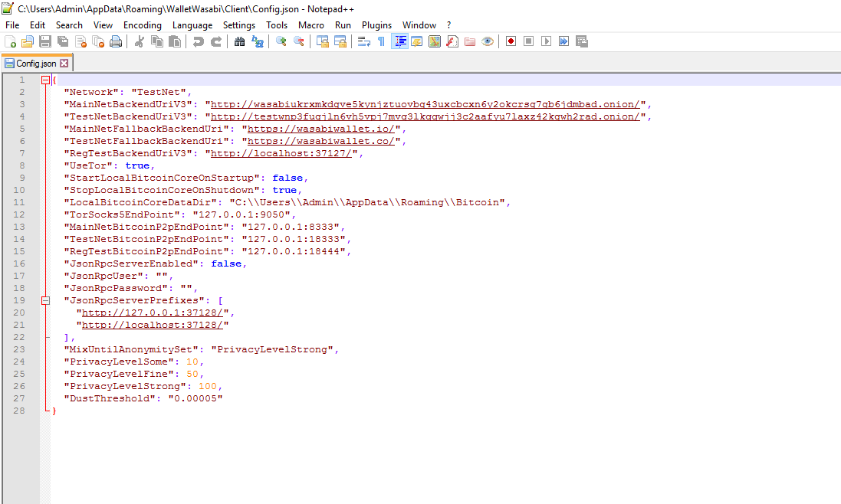Open the Language menu

(192, 25)
